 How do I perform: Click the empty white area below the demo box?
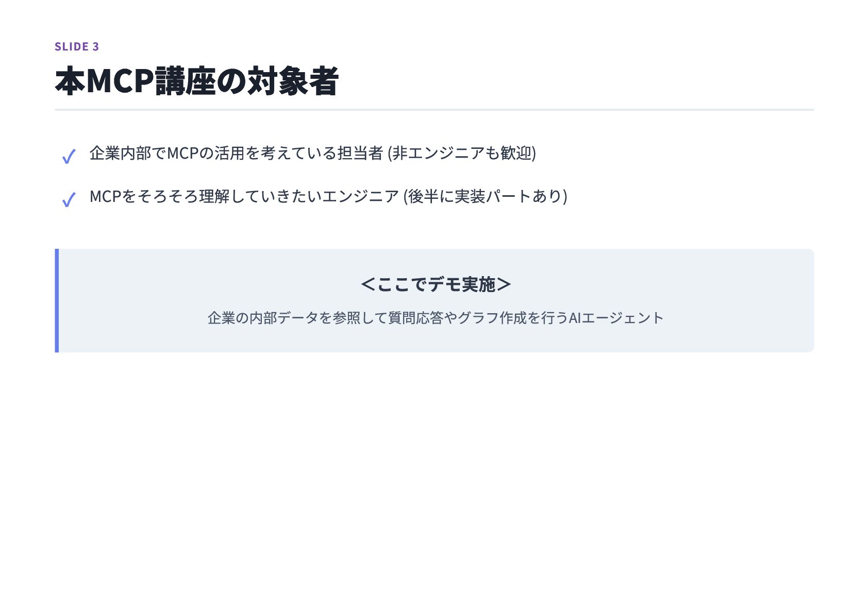pyautogui.click(x=434, y=479)
